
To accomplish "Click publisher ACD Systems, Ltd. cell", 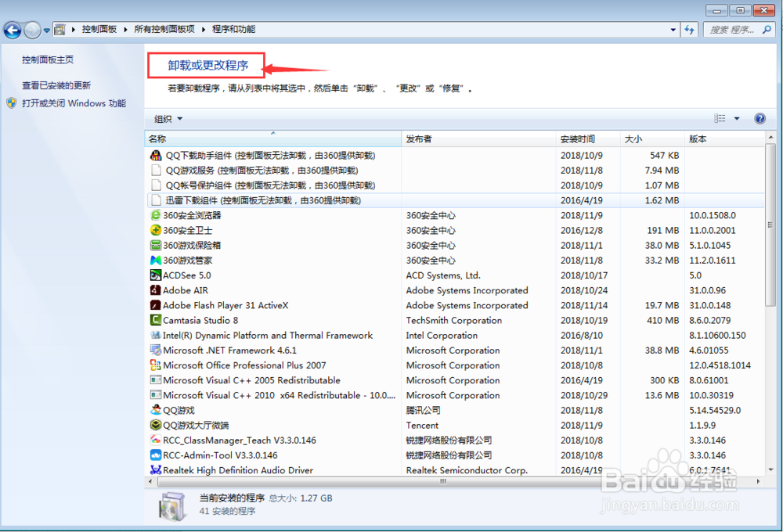I will click(x=443, y=275).
